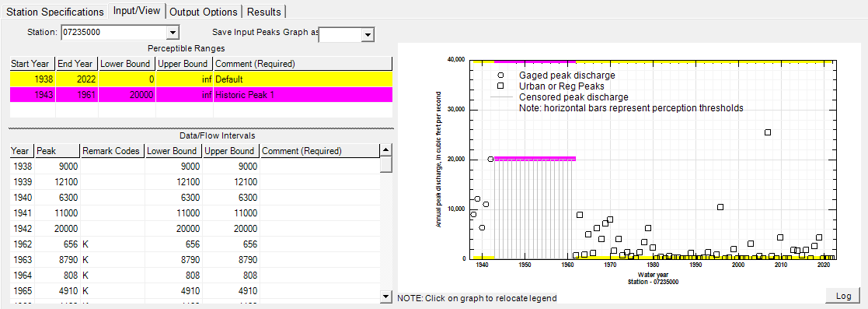Click the 1939 peak value 12100 cell

pos(57,182)
